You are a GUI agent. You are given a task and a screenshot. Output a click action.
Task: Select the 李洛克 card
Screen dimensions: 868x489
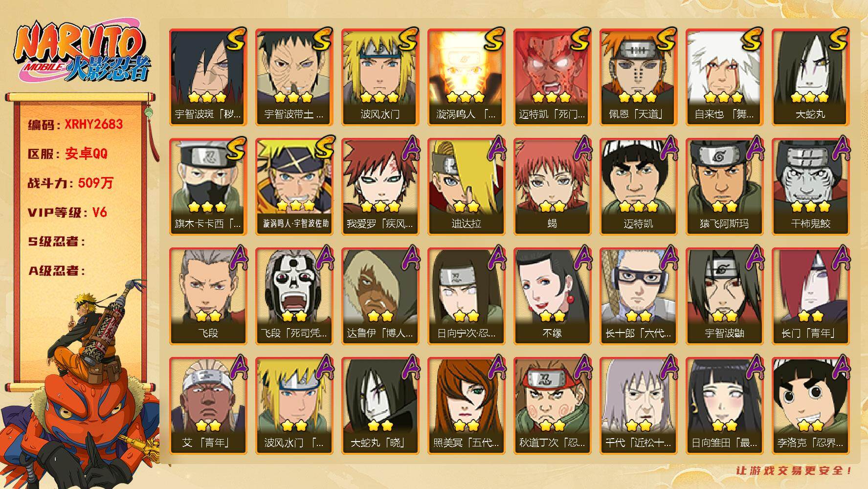point(810,406)
